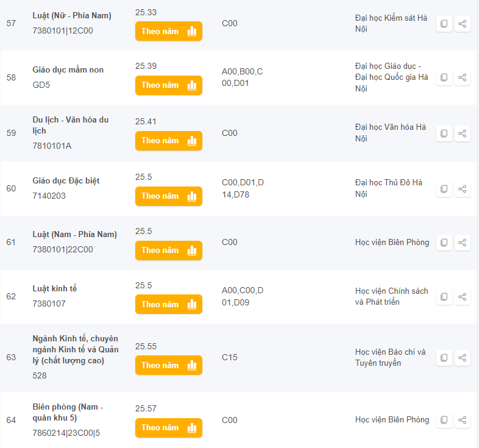Copy row 61 Luật (Nam - Phía Nam)
The width and height of the screenshot is (479, 448).
pyautogui.click(x=444, y=243)
